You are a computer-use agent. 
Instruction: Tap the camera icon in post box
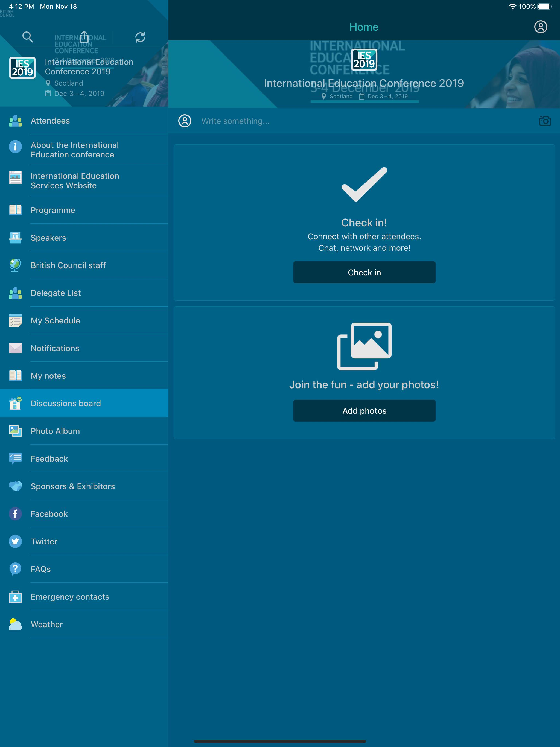545,121
